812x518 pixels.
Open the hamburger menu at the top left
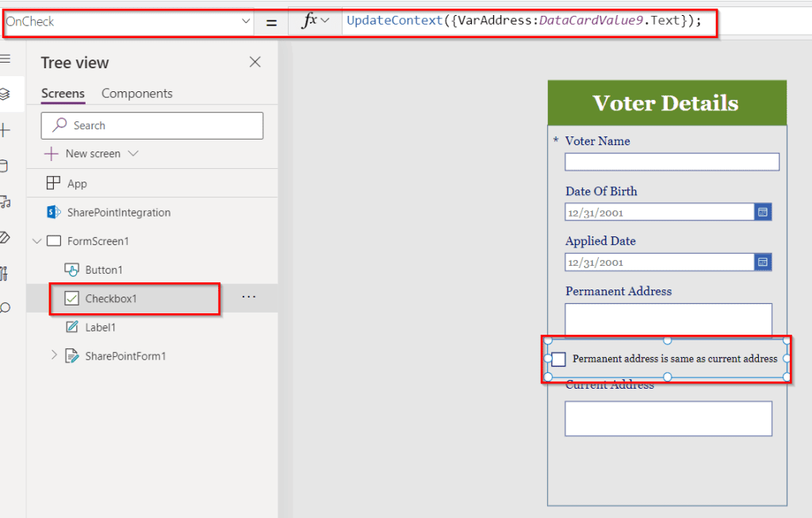coord(8,57)
